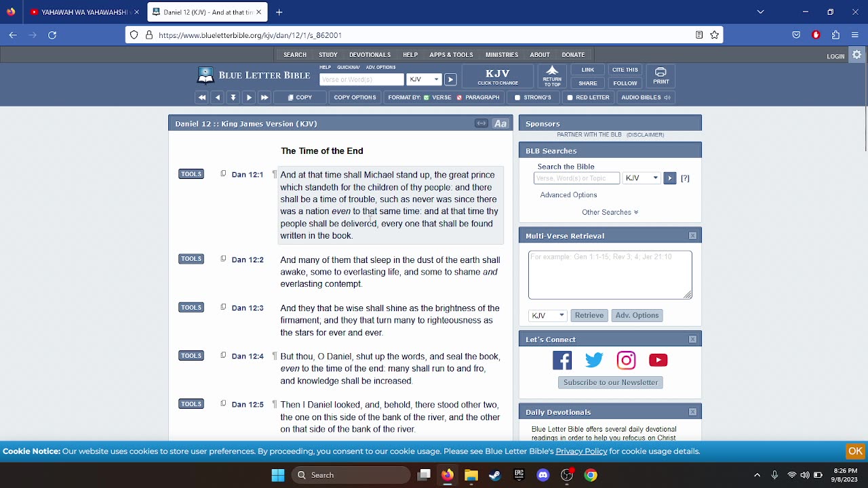Go to previous book with double-left arrow

coord(201,98)
